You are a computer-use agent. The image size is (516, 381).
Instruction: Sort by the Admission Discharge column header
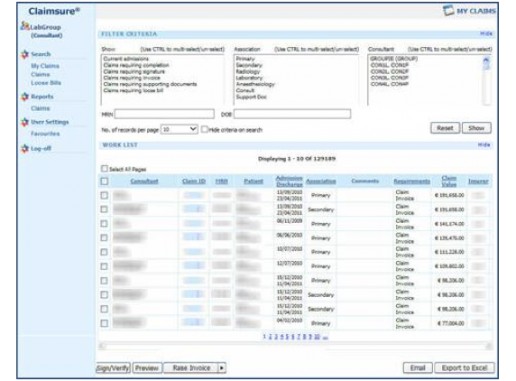pos(289,181)
